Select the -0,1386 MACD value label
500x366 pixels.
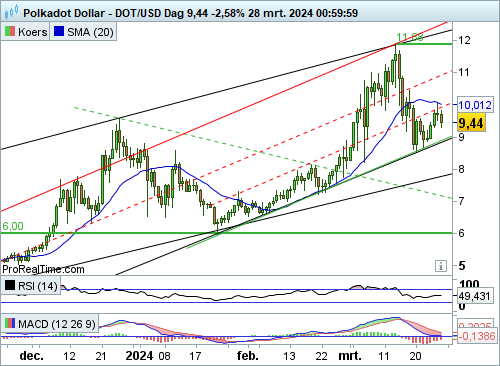[x=477, y=336]
